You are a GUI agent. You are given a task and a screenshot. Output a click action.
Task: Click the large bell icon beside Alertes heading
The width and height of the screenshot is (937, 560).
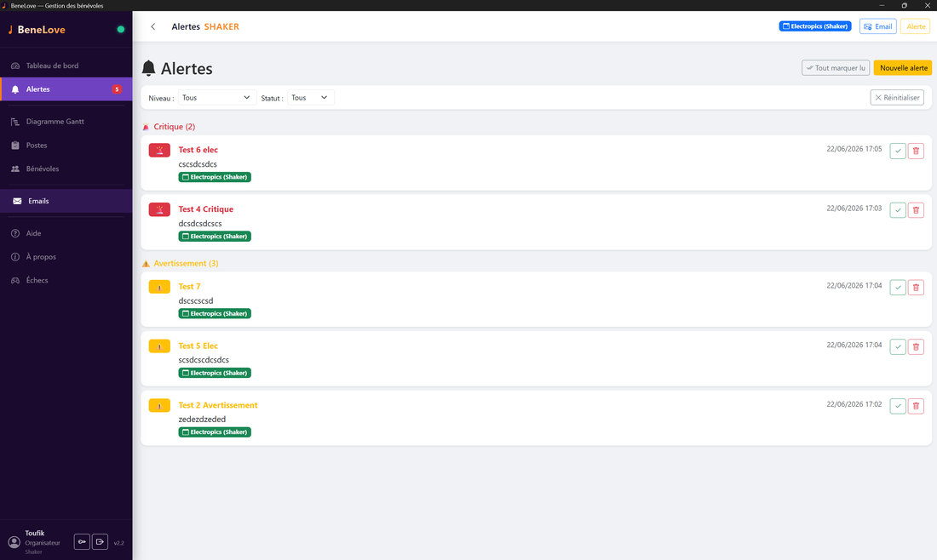(149, 68)
